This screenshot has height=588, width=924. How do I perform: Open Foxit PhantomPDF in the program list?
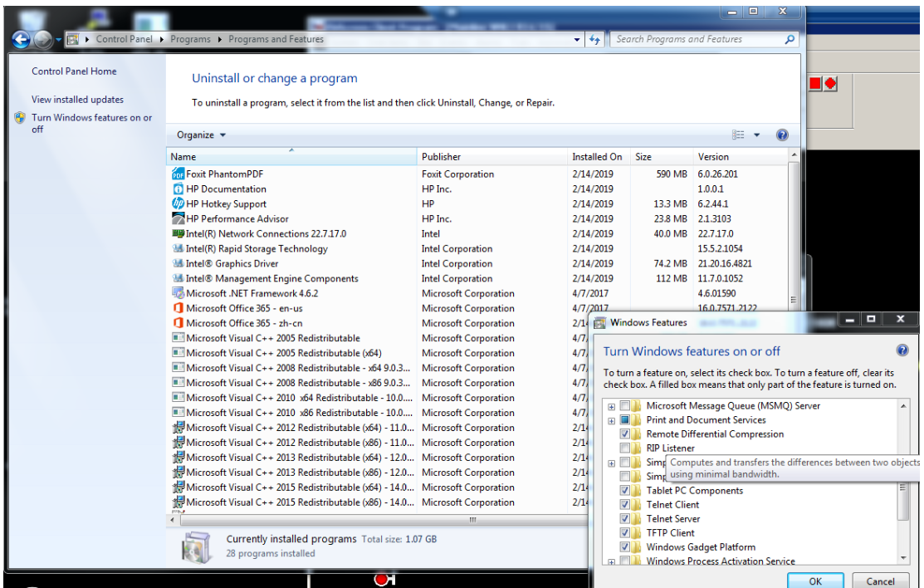click(x=178, y=174)
